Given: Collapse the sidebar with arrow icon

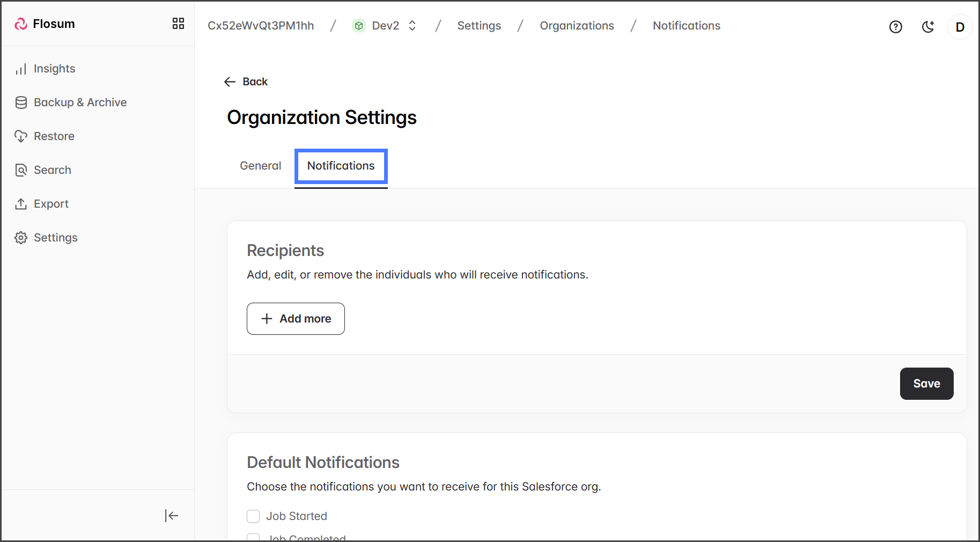Looking at the screenshot, I should (x=171, y=516).
